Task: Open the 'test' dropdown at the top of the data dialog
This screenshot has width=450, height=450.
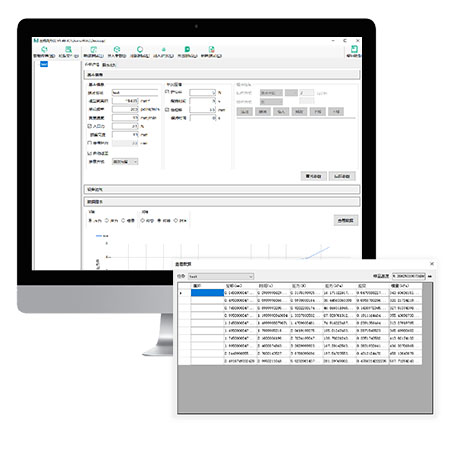Action: pyautogui.click(x=221, y=276)
